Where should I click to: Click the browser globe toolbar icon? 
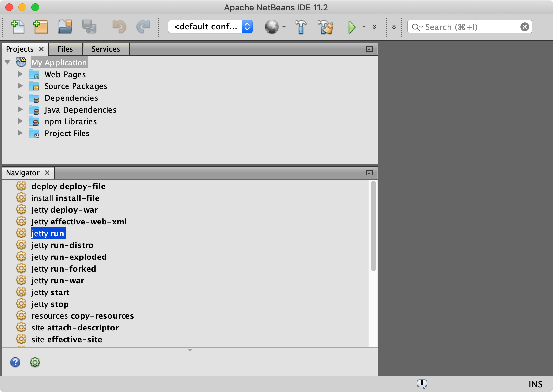[x=272, y=27]
